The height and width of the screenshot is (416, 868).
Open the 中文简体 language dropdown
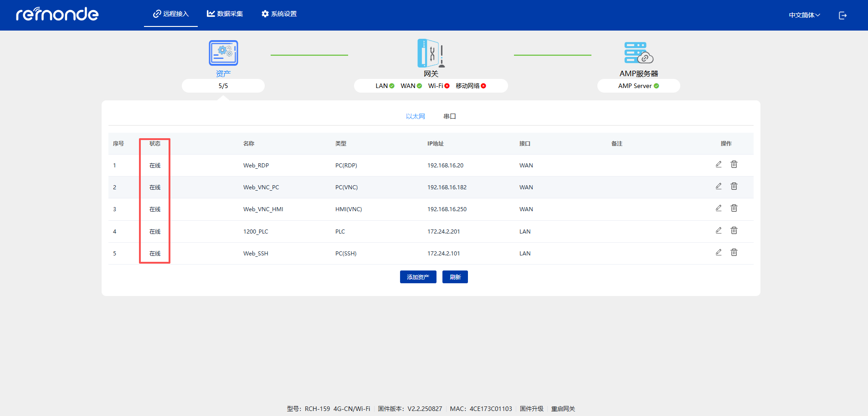tap(804, 15)
